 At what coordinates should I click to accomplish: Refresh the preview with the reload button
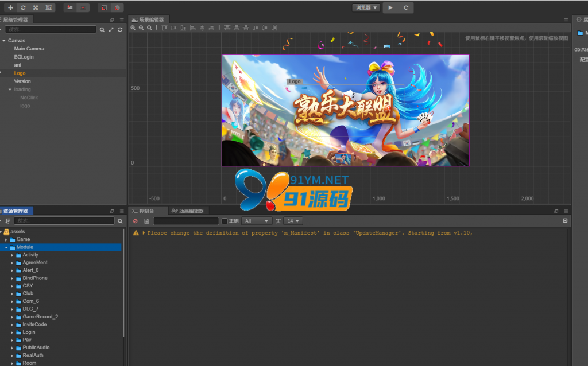(x=406, y=7)
